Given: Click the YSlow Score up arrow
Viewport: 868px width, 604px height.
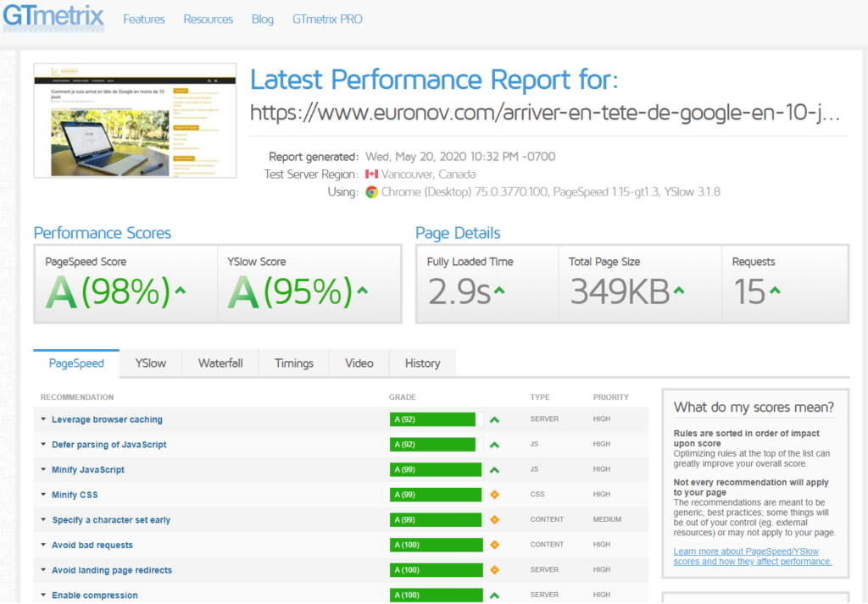Looking at the screenshot, I should 362,290.
